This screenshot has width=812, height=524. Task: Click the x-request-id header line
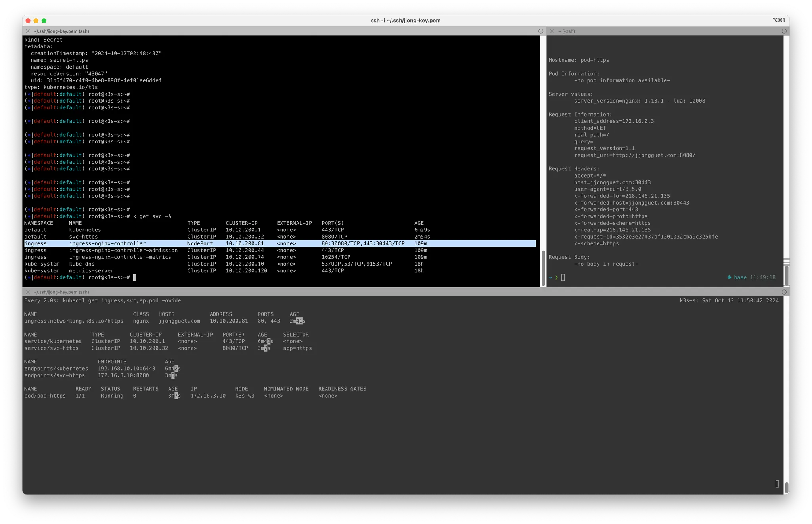[x=646, y=237]
